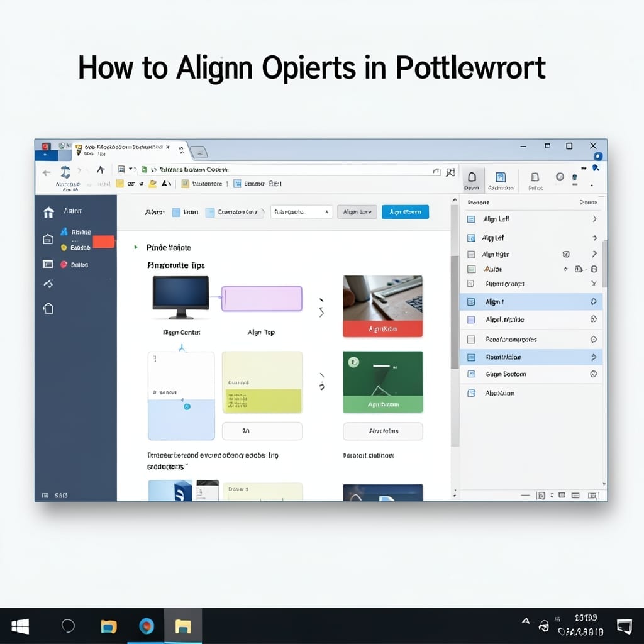Screen dimensions: 644x644
Task: Click the window-shaped icon in the dark sidebar
Action: tap(48, 264)
